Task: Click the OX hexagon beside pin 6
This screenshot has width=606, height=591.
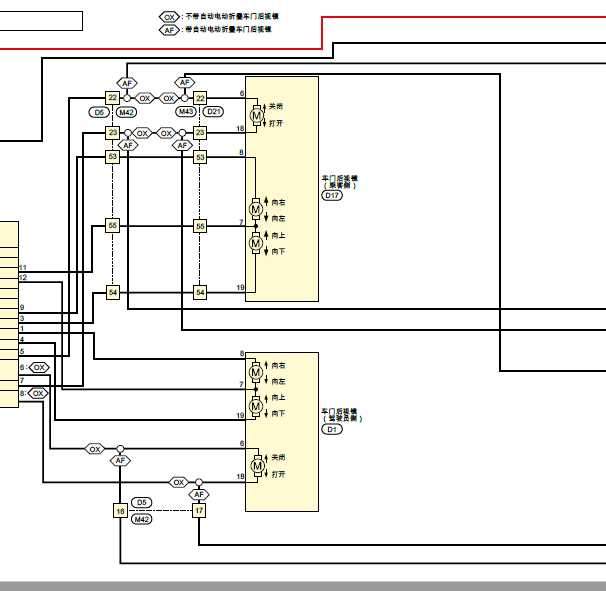Action: point(39,367)
